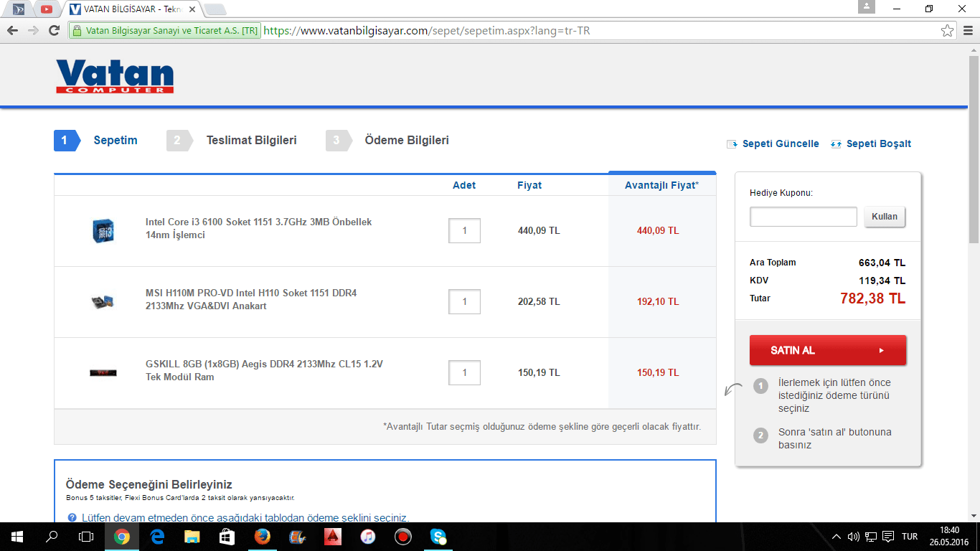Screen dimensions: 980x551
Task: Open the GSKILL 8GB Aegis DDR4 product link
Action: (x=264, y=370)
